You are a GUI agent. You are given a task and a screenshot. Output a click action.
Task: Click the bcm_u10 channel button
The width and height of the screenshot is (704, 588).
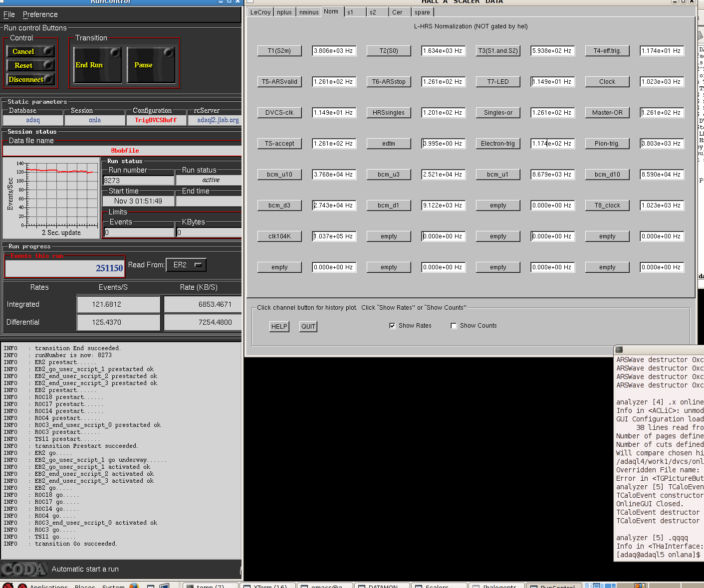(x=279, y=175)
